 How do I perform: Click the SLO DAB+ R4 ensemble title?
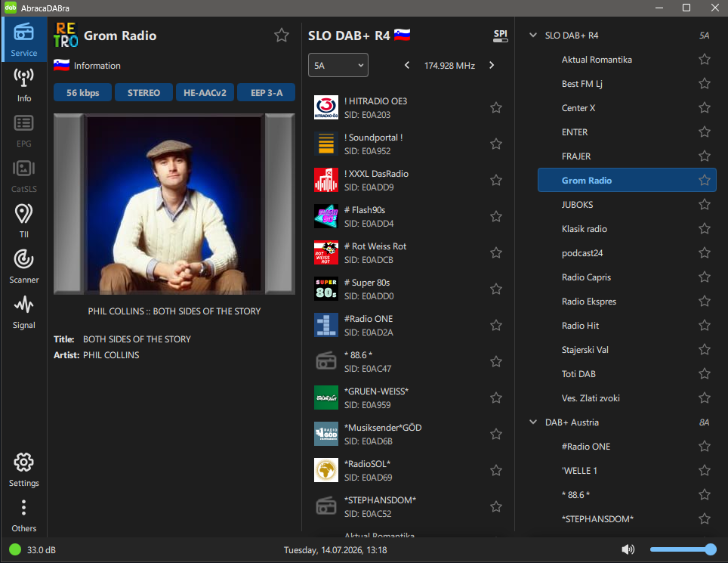(x=349, y=36)
